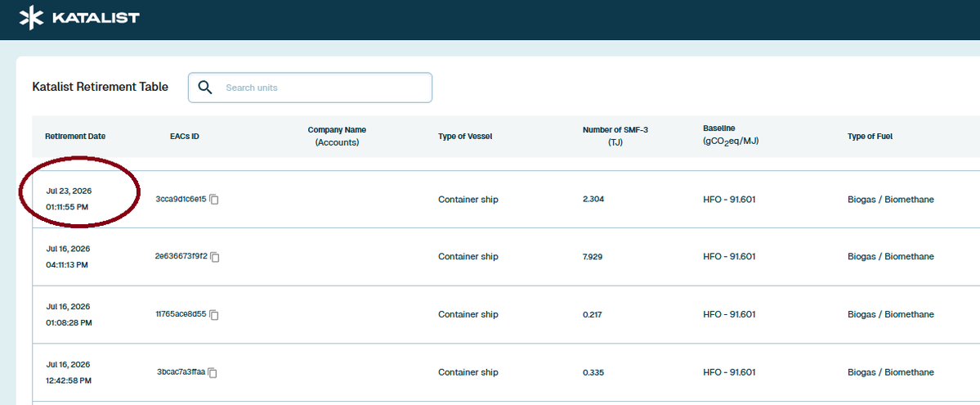Click the Number of SMF-3 header
980x405 pixels.
tap(615, 136)
